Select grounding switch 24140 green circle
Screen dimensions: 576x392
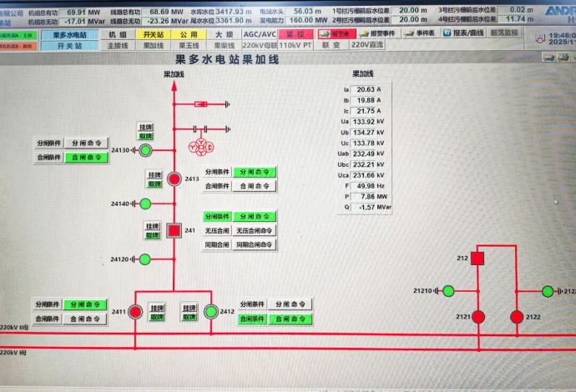(145, 204)
